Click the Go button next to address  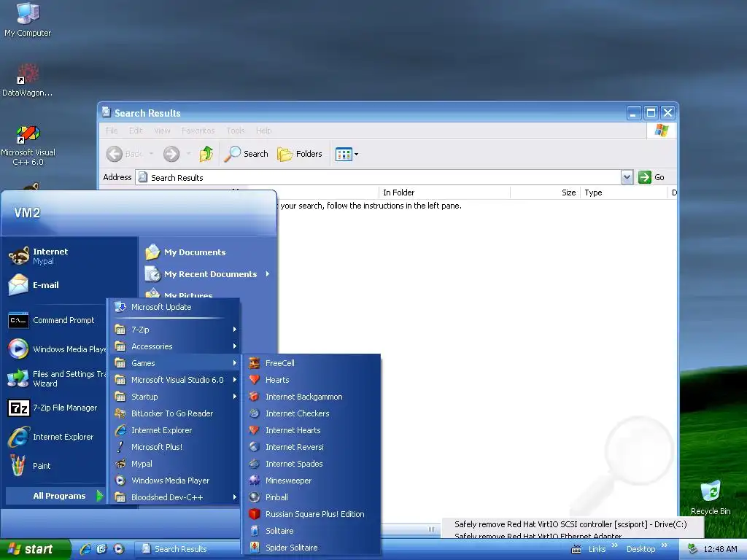coord(651,177)
